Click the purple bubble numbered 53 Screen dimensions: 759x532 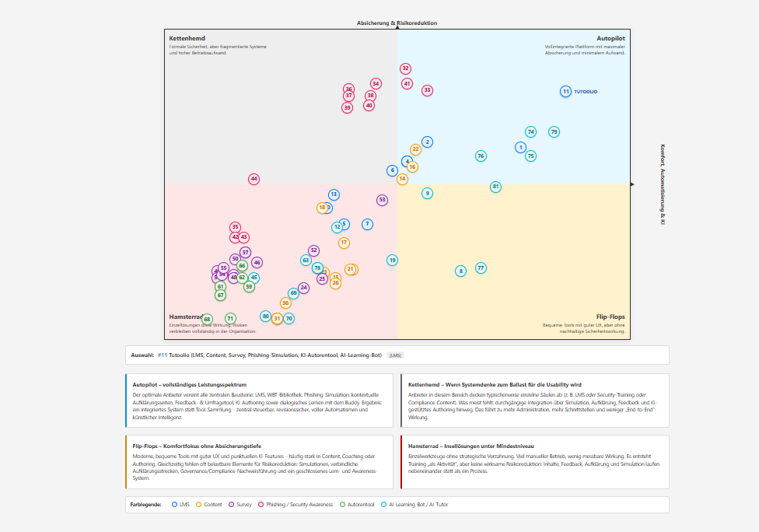coord(382,200)
